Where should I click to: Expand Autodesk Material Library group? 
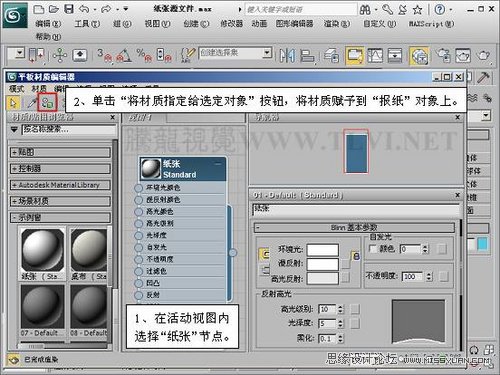[60, 185]
